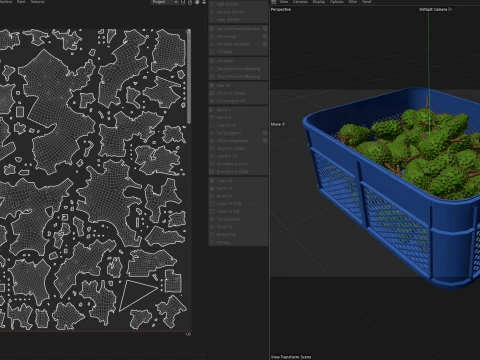
Task: Click the Mirror U icon
Action: tap(212, 110)
